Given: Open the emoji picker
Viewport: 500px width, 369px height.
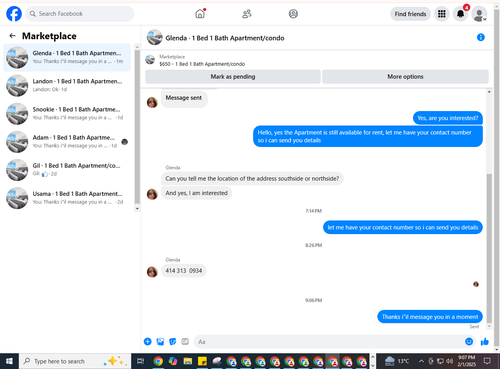Looking at the screenshot, I should point(469,341).
